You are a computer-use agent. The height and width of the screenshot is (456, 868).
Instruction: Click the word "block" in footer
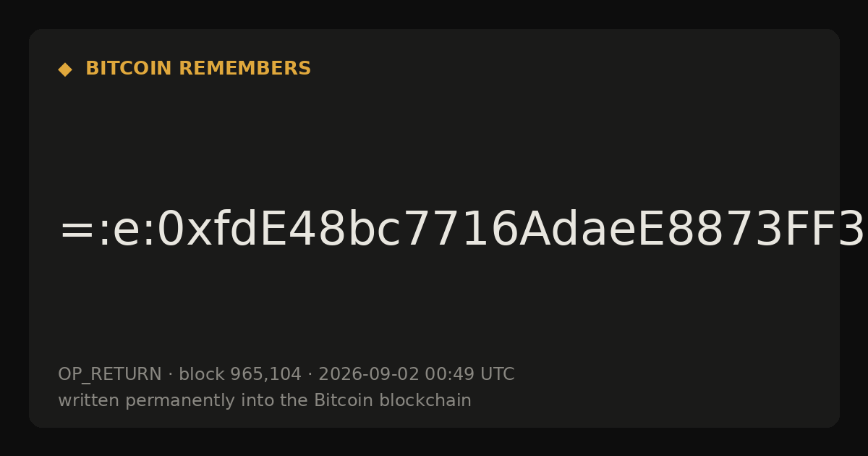202,375
